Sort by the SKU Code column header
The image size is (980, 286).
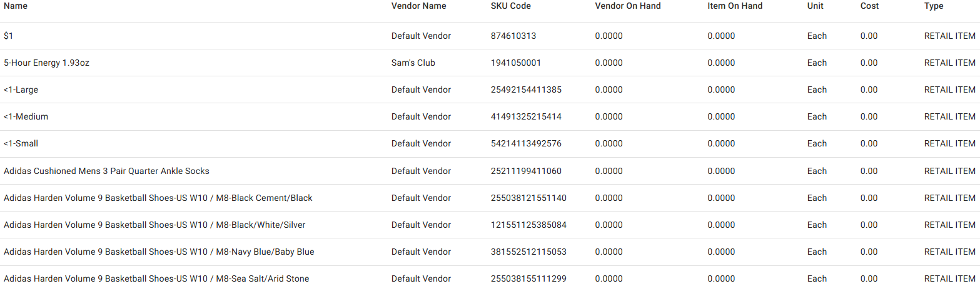(510, 6)
